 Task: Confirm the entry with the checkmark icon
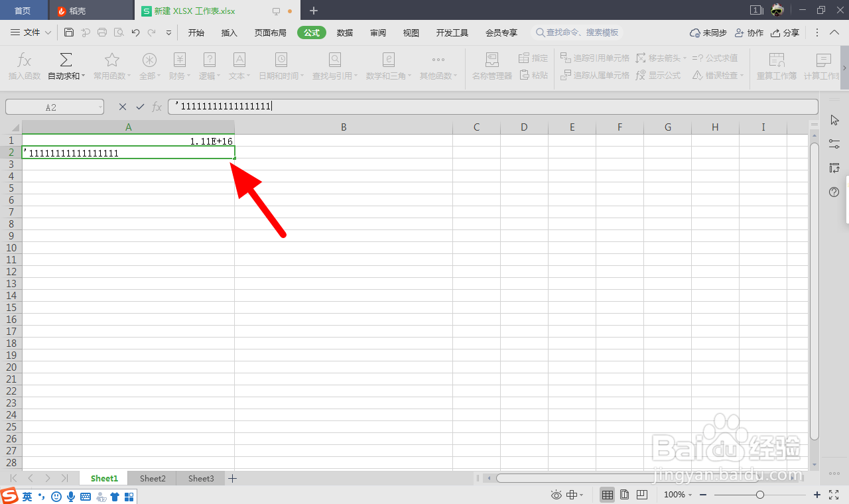pyautogui.click(x=140, y=107)
